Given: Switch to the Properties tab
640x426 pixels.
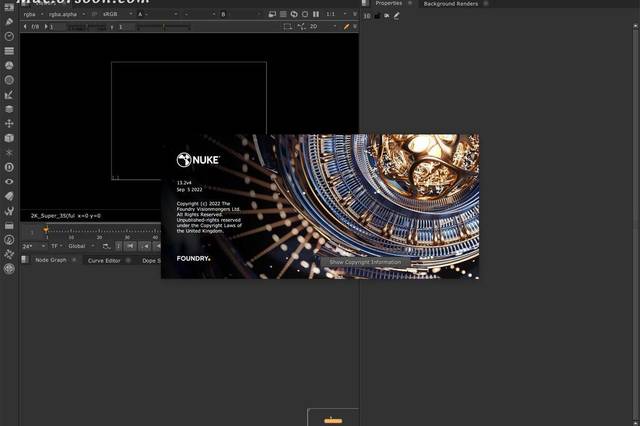Looking at the screenshot, I should [389, 3].
